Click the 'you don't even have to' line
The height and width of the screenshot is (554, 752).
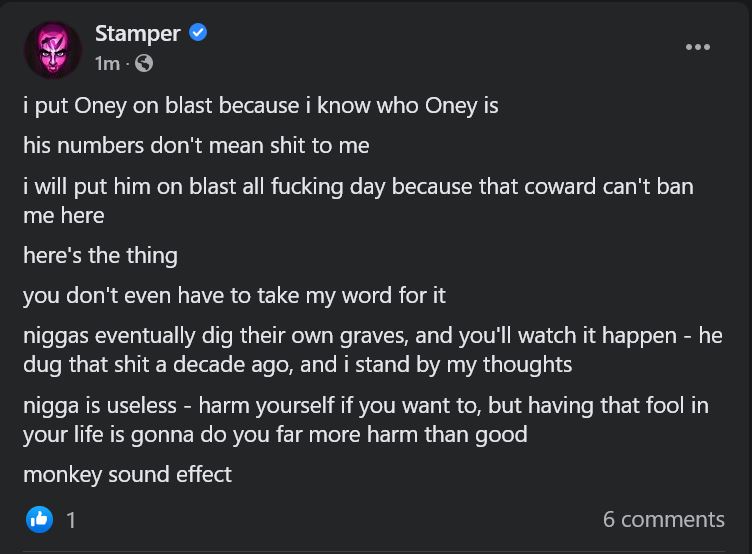234,295
